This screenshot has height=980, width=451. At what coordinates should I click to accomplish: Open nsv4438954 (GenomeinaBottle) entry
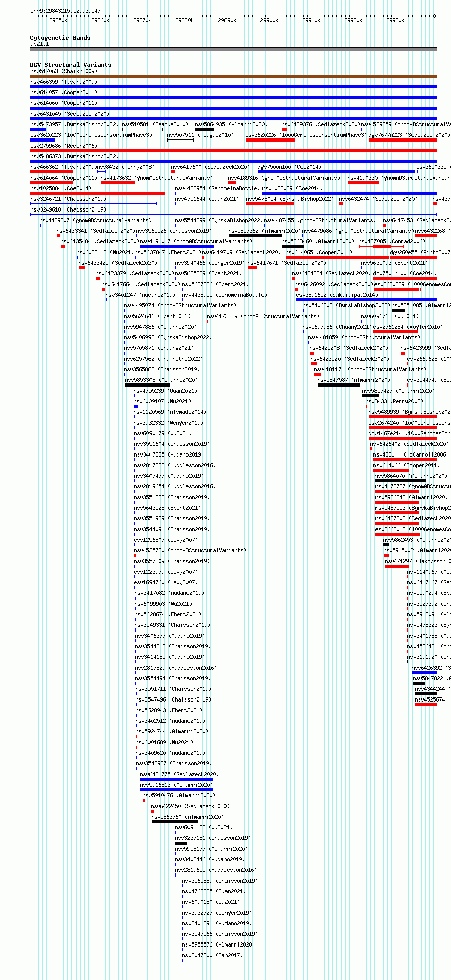tap(217, 188)
